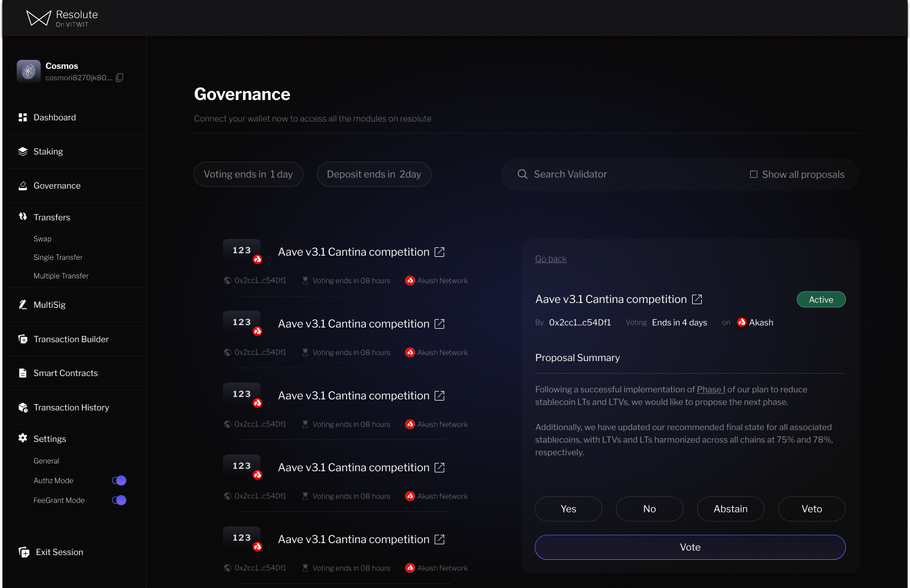Screen dimensions: 910x588
Task: Click 0x2cc1...c54Df1 address in detail panel
Action: point(580,322)
